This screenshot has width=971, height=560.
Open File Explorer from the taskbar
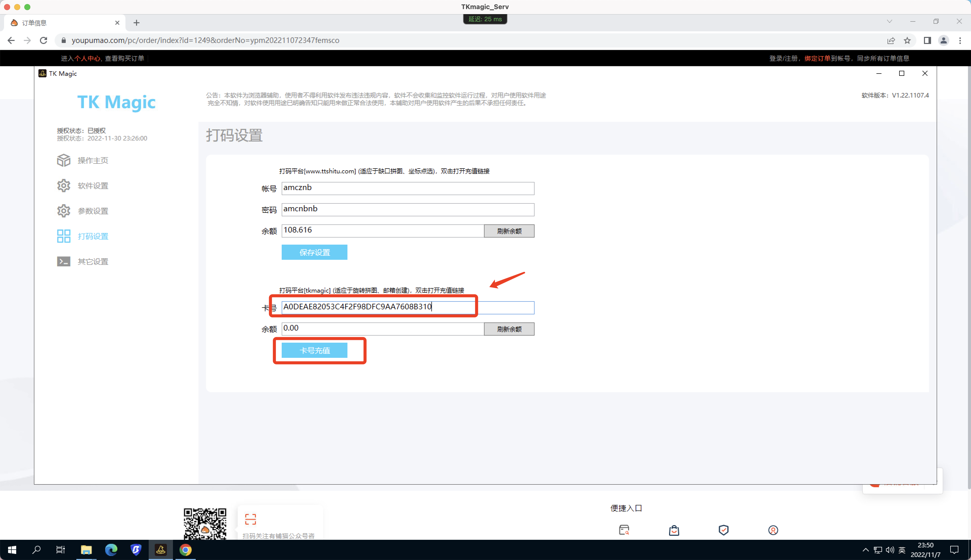coord(86,550)
